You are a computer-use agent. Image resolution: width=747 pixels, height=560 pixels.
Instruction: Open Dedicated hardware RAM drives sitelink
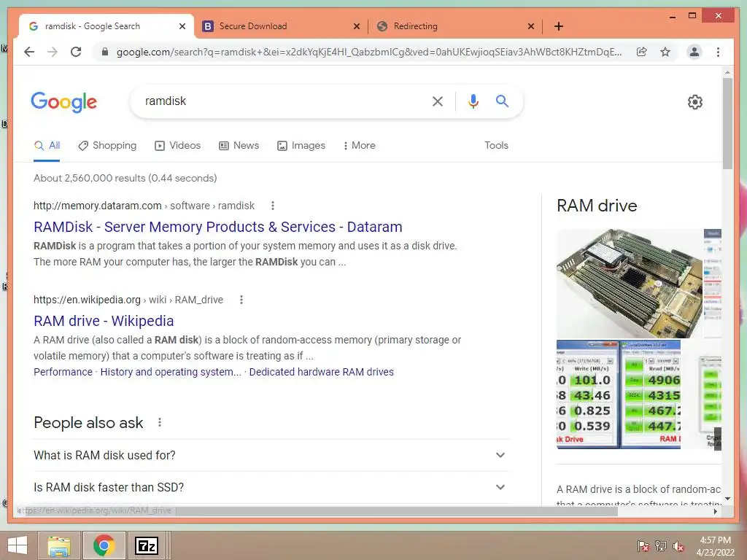[x=321, y=372]
